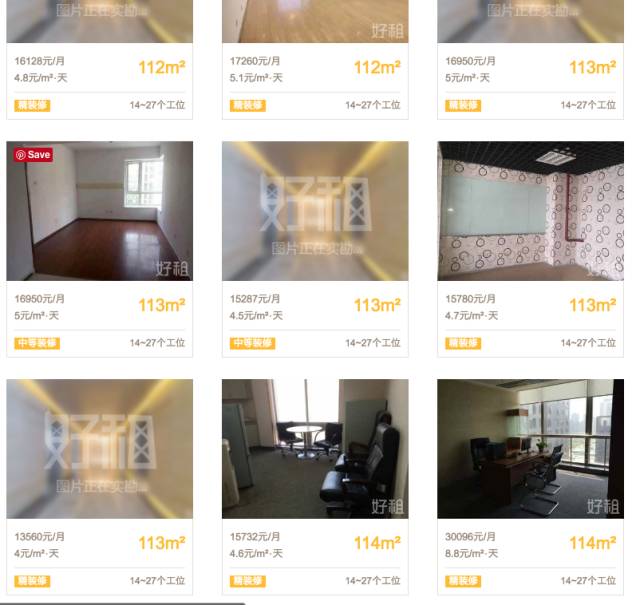Open the office desk by window photo
Screen dimensions: 640x605
tap(530, 449)
